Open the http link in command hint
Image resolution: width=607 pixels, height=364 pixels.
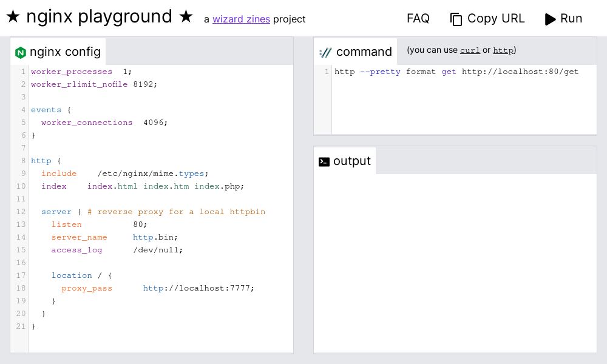[503, 50]
